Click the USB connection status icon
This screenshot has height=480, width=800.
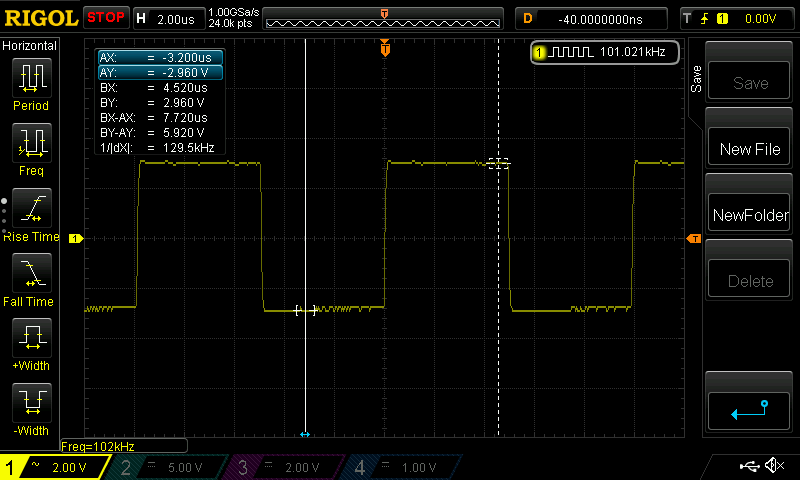(x=749, y=466)
